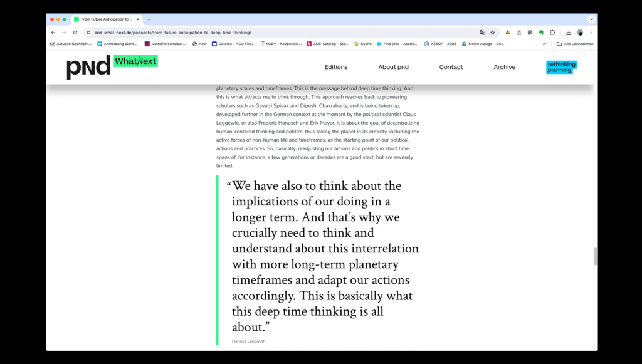Click the URL address bar field
The image size is (642, 364).
click(282, 32)
